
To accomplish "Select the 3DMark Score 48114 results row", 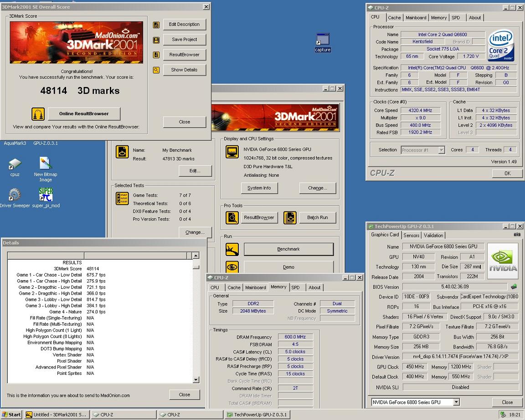I will pyautogui.click(x=100, y=269).
